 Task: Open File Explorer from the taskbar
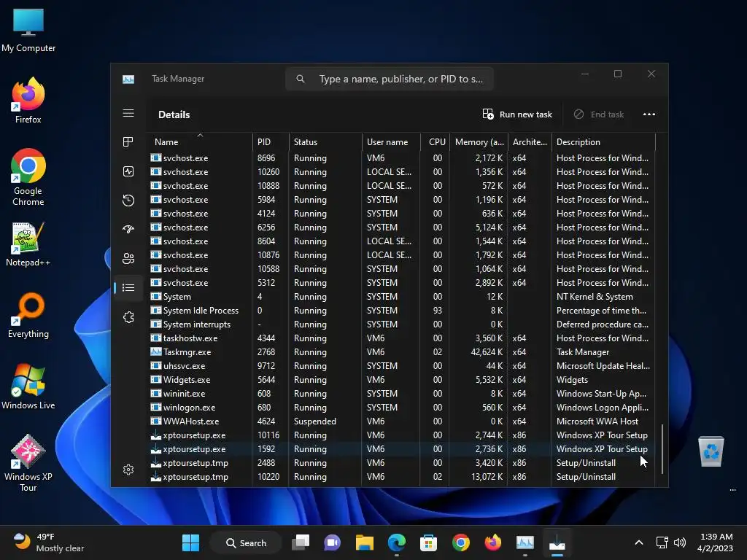365,542
